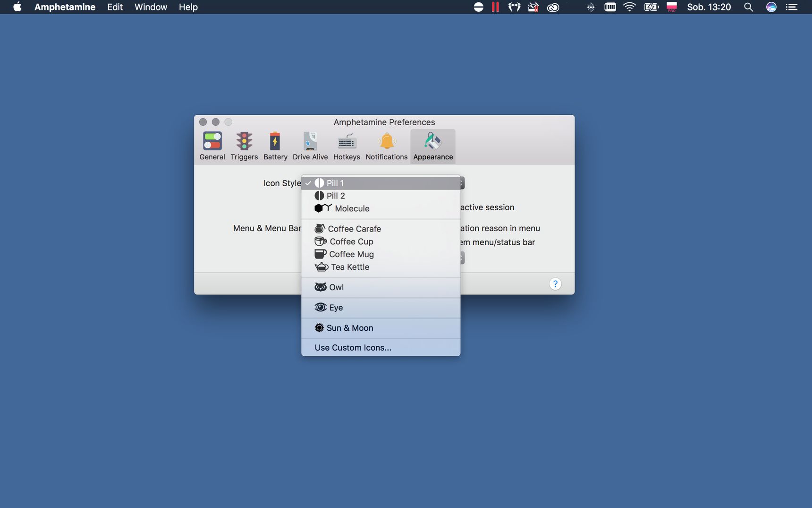Choose Pill 1 icon style
The height and width of the screenshot is (508, 812).
(381, 183)
